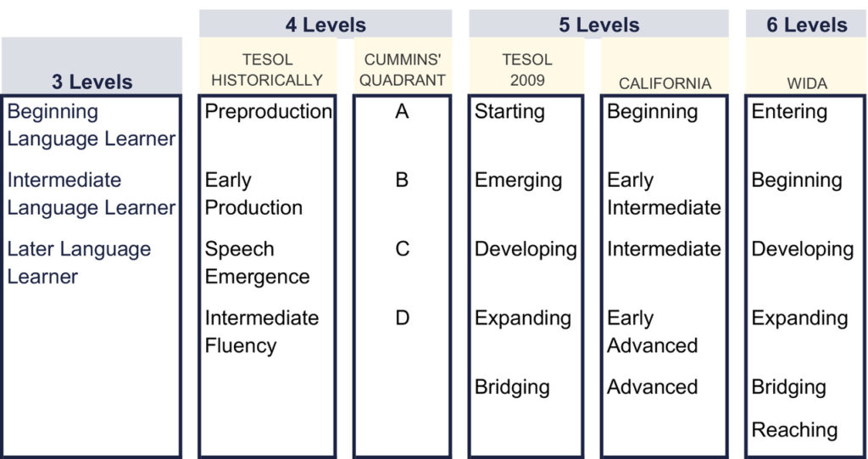Select the 'Emerging' level entry

click(518, 180)
